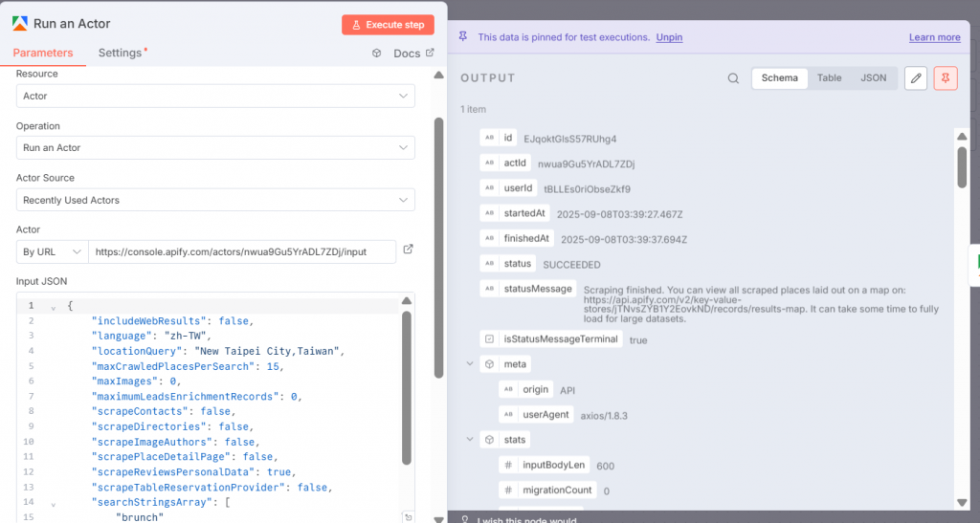This screenshot has width=980, height=523.
Task: Click the Apify logo beside Run an Actor
Action: (x=19, y=24)
